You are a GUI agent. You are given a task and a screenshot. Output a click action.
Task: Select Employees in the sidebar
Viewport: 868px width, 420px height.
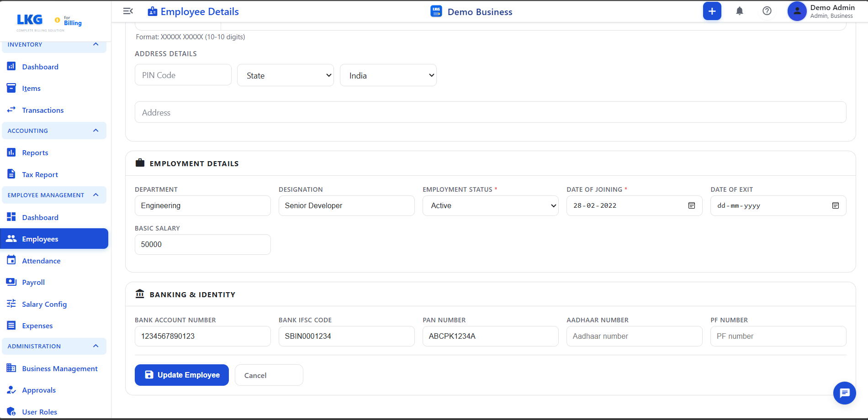[54, 239]
